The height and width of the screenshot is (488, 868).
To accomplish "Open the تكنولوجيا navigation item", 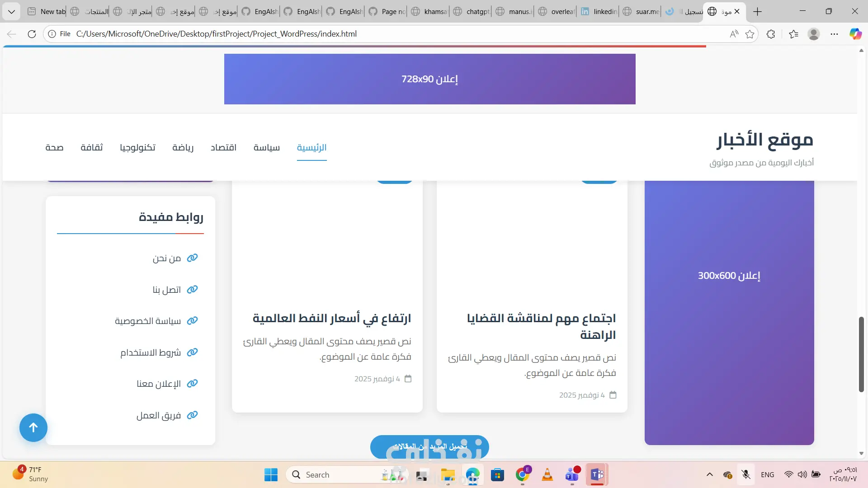I will click(137, 147).
